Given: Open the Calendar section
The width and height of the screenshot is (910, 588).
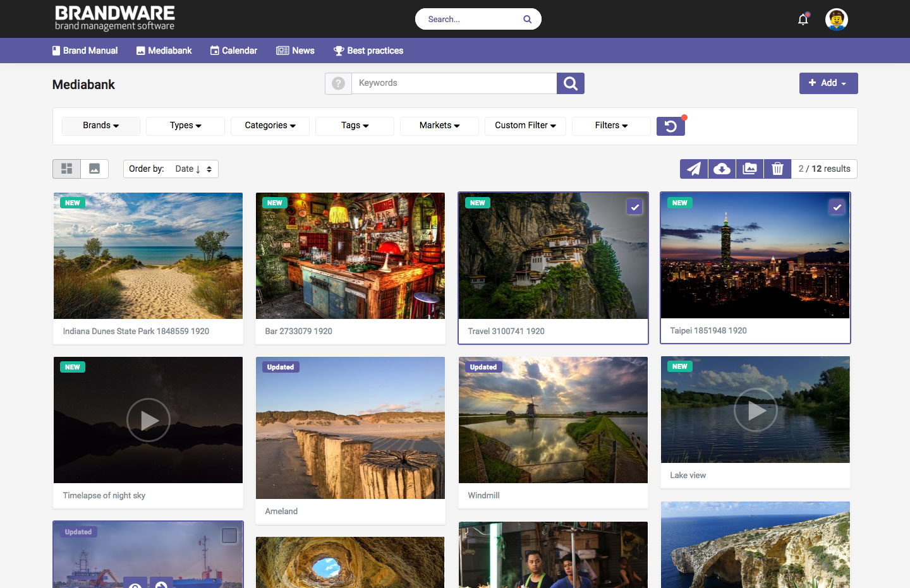Looking at the screenshot, I should click(233, 51).
